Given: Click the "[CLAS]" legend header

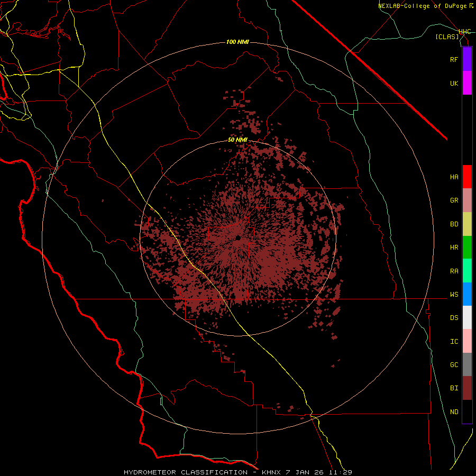Looking at the screenshot, I should coord(447,36).
